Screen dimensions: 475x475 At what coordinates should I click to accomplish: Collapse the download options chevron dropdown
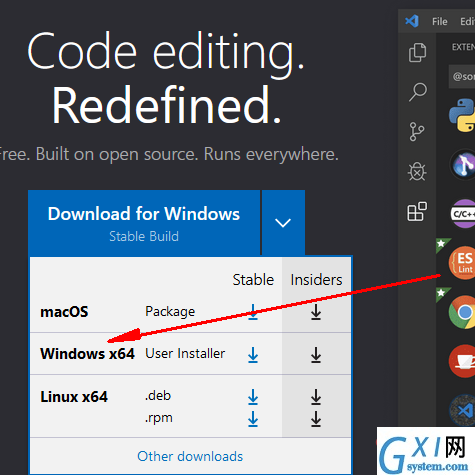click(x=283, y=222)
